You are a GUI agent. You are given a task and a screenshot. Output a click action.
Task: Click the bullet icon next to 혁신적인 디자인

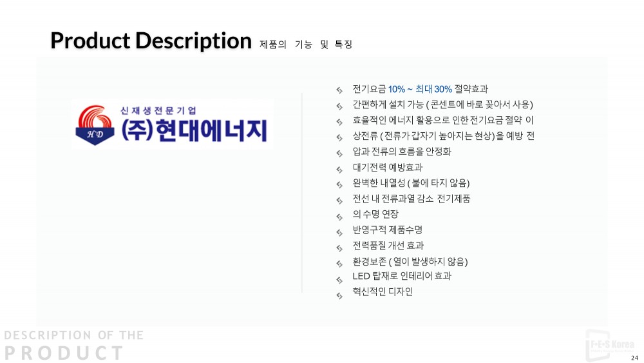(339, 295)
